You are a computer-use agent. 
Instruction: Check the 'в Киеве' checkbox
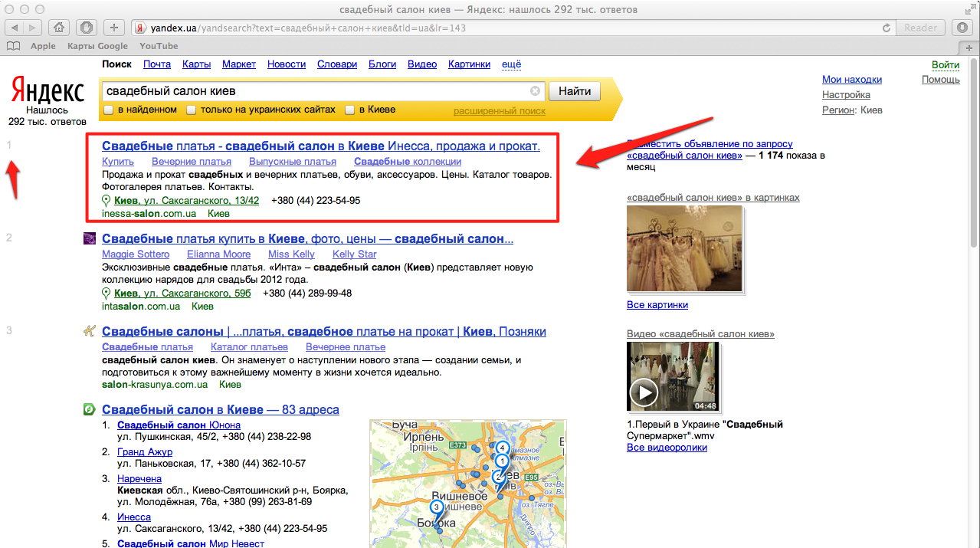350,110
